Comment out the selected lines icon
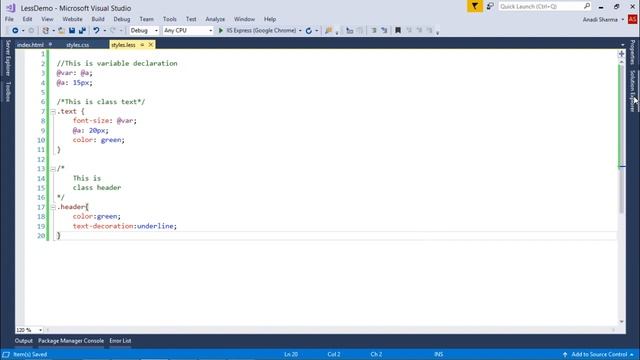Screen dimensions: 640x360 [x=373, y=31]
